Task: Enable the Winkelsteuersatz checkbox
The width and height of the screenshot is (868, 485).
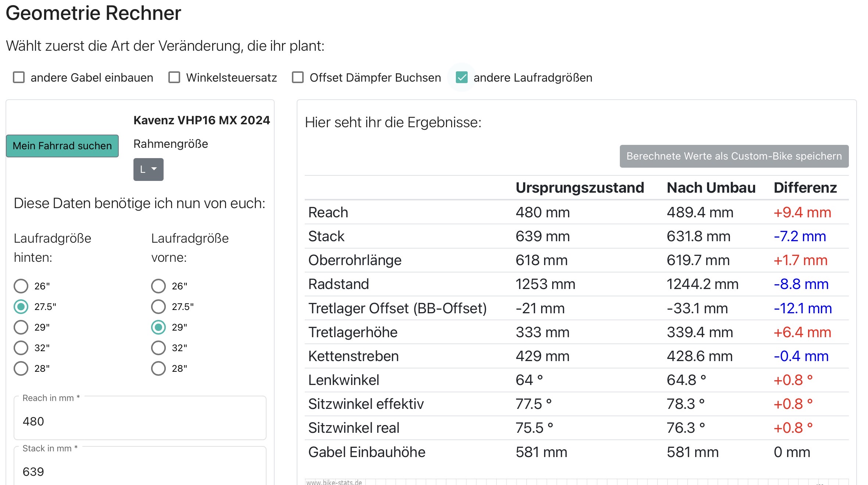Action: click(174, 78)
